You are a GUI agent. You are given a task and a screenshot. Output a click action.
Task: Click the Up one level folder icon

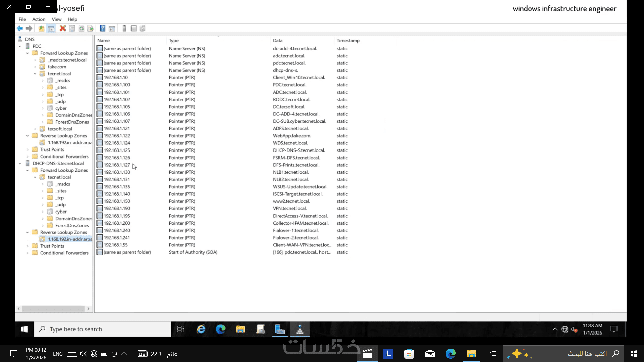coord(41,28)
